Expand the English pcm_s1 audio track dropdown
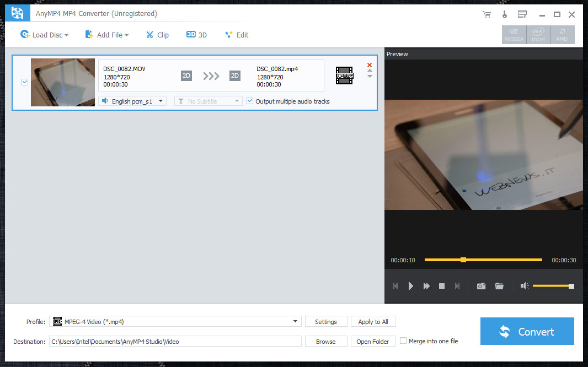 coord(132,101)
